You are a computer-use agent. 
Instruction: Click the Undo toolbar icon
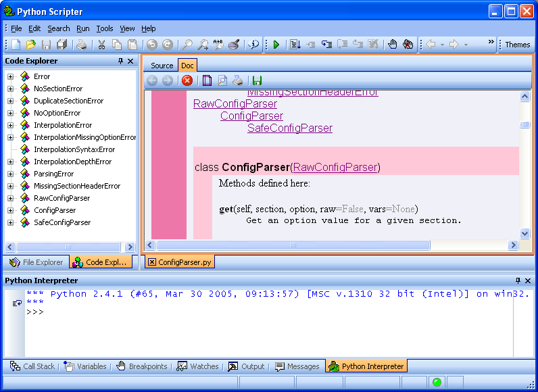(152, 45)
